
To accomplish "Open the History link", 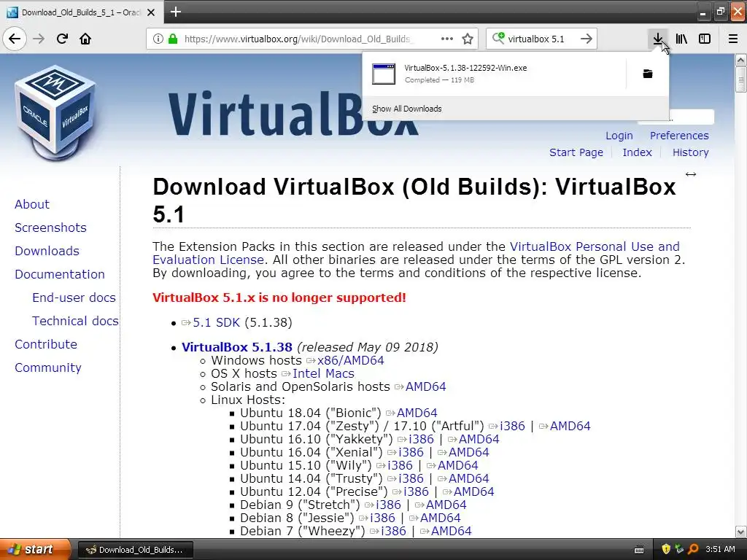I will (x=690, y=152).
